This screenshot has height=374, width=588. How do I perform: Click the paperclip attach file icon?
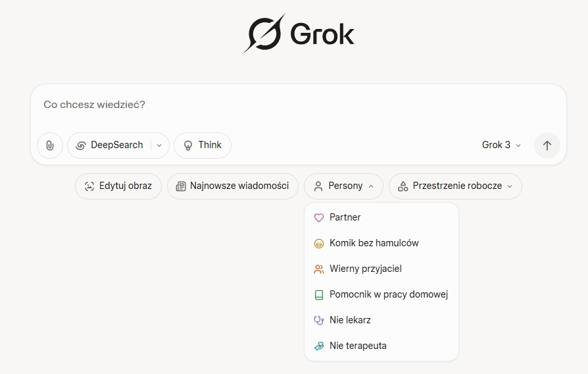coord(50,146)
